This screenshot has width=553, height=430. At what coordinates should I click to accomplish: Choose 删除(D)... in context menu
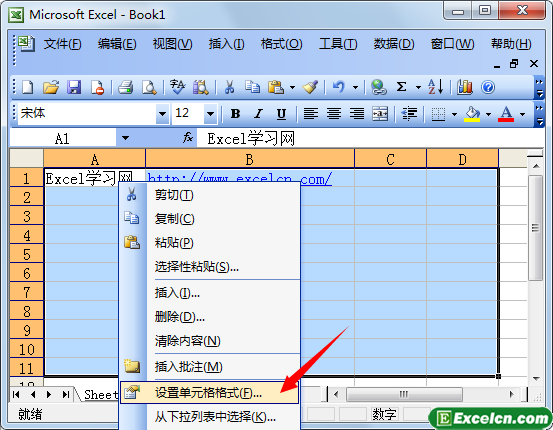(209, 317)
